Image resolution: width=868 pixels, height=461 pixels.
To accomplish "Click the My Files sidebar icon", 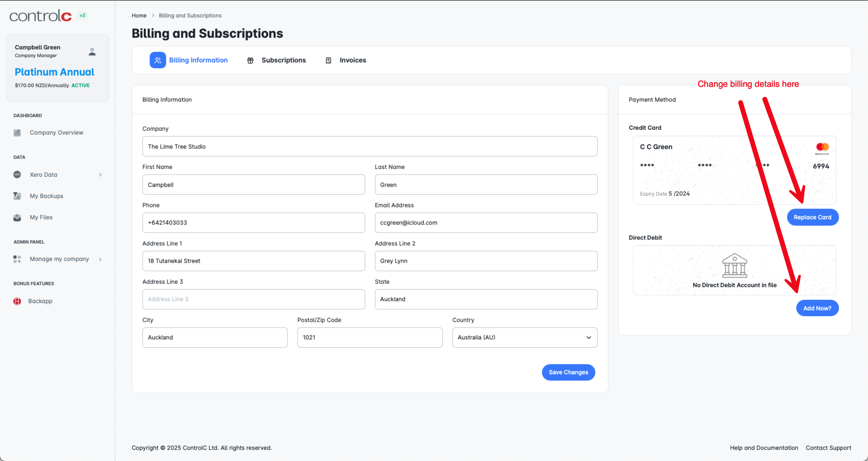I will [x=17, y=217].
